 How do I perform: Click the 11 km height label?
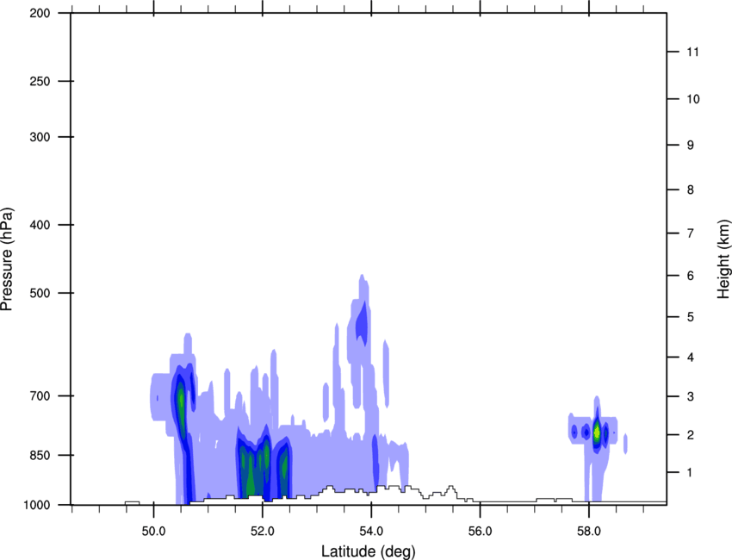tap(693, 52)
